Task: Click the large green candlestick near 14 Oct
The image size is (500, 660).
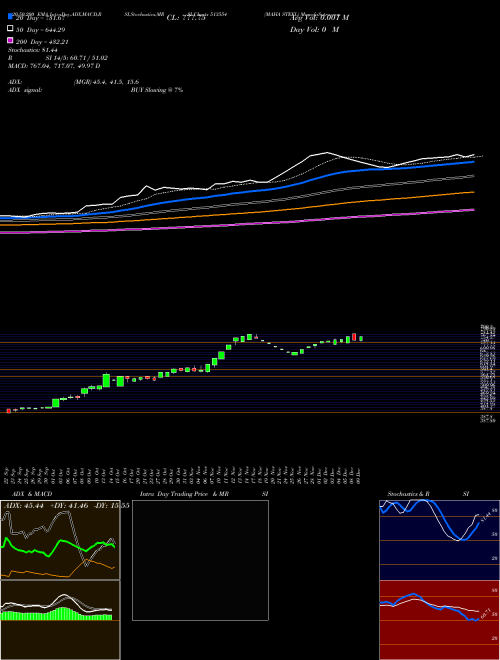Action: click(x=106, y=380)
